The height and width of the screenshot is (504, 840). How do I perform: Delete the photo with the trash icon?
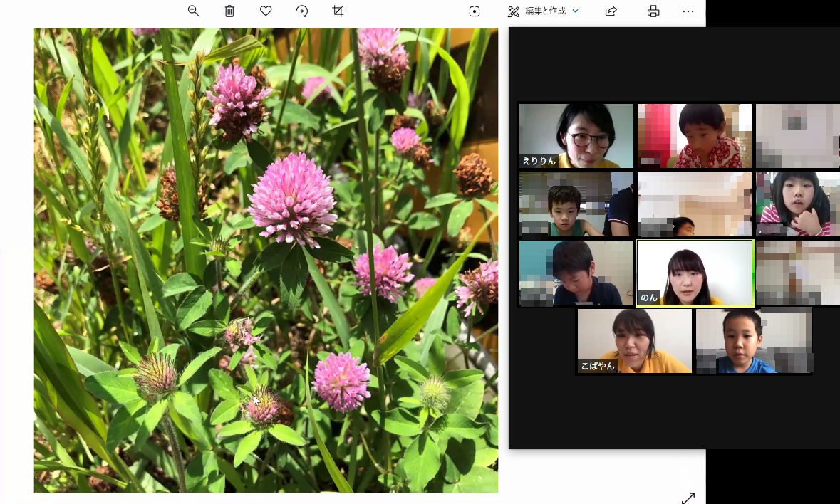[229, 11]
